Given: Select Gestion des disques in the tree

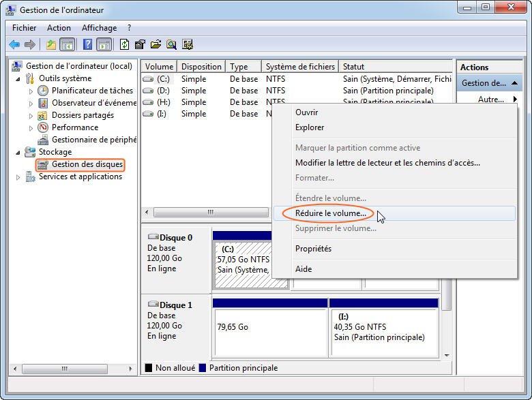Looking at the screenshot, I should coord(87,164).
